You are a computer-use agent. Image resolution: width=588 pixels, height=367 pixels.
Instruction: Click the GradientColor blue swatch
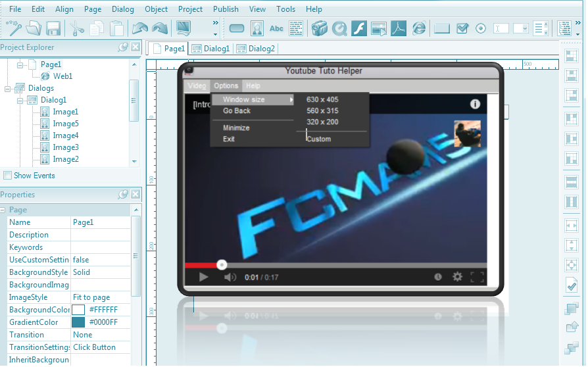(78, 322)
